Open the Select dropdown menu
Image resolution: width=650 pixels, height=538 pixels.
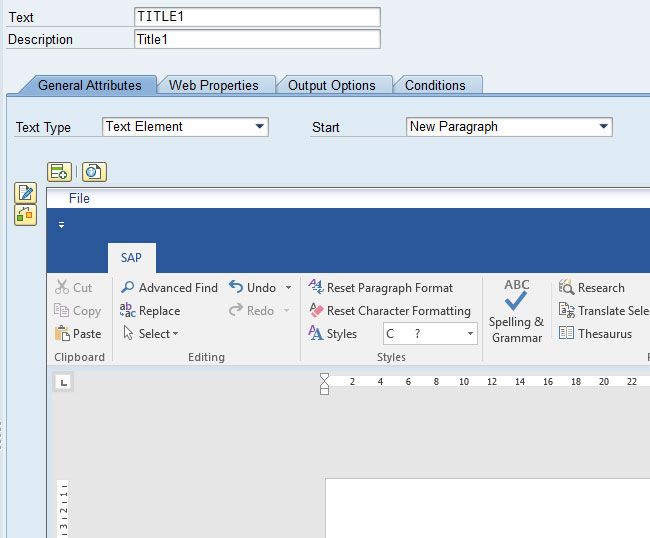pyautogui.click(x=151, y=334)
